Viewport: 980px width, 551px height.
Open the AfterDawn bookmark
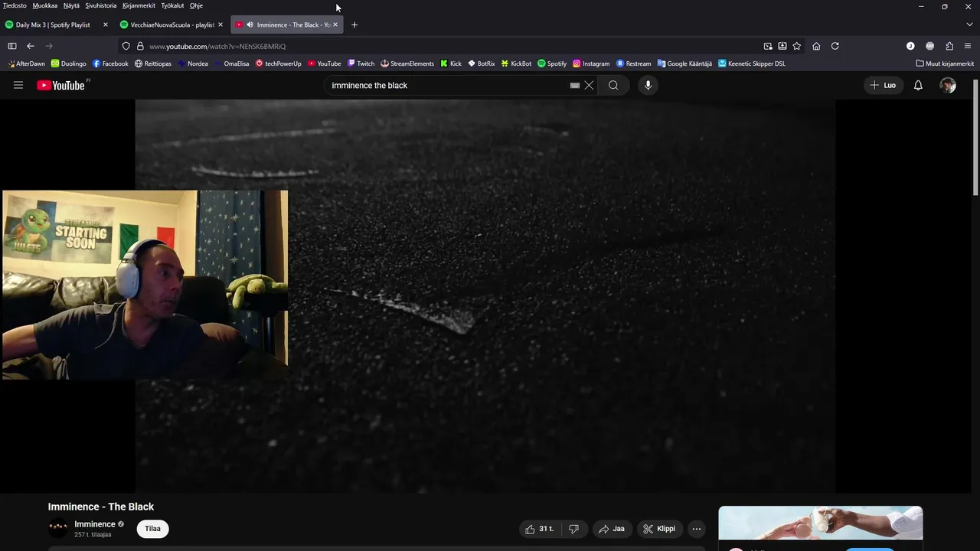26,64
